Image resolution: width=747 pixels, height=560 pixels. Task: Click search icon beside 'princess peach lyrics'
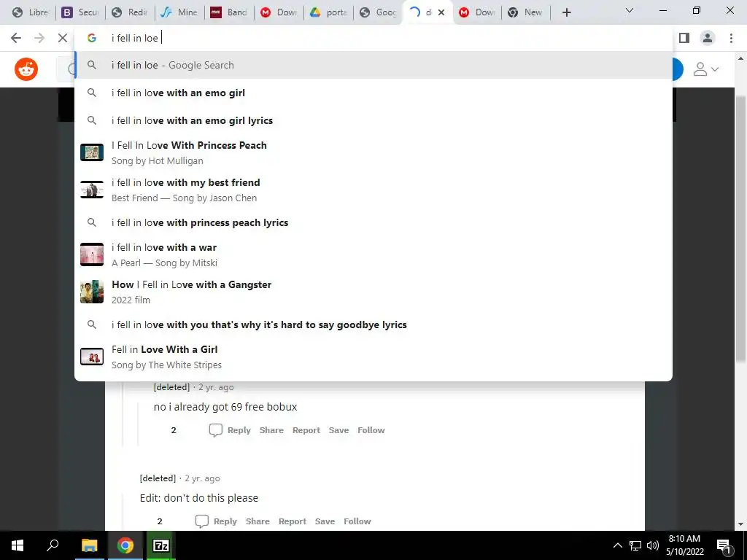pyautogui.click(x=92, y=222)
